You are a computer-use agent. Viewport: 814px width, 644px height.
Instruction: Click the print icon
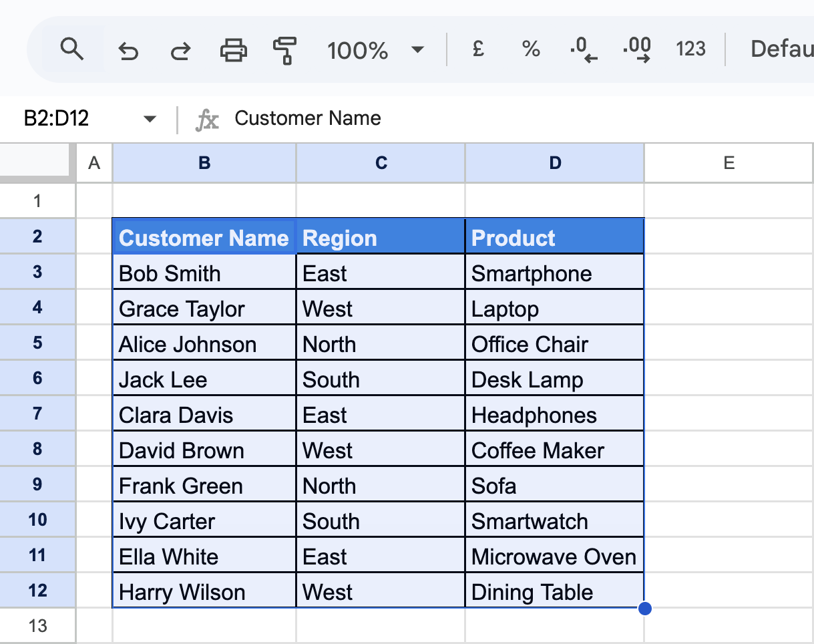(233, 50)
